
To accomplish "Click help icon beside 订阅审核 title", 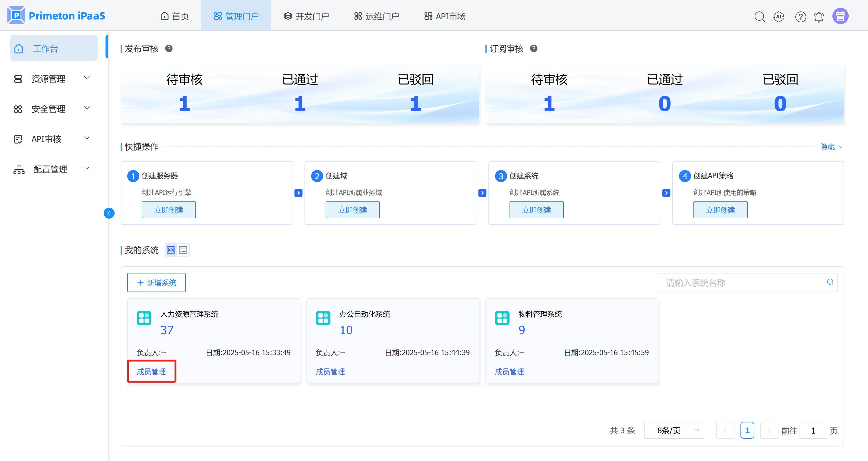I will (x=533, y=49).
